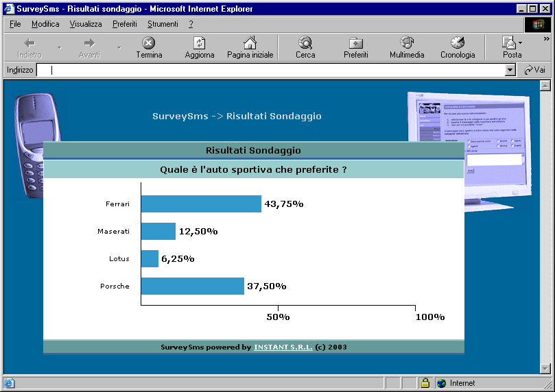The image size is (555, 392).
Task: Click the Porsche result bar
Action: coord(193,286)
